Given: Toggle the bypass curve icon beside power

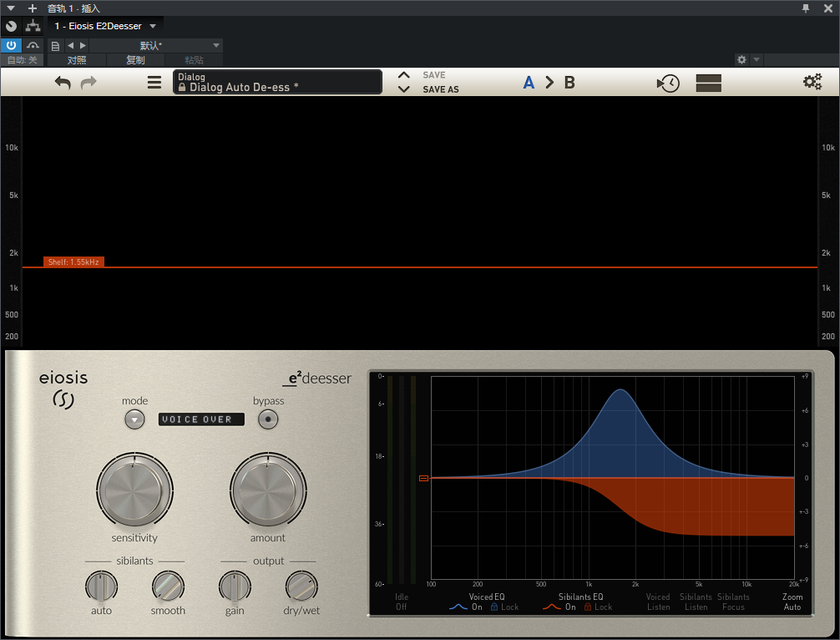Looking at the screenshot, I should tap(33, 46).
